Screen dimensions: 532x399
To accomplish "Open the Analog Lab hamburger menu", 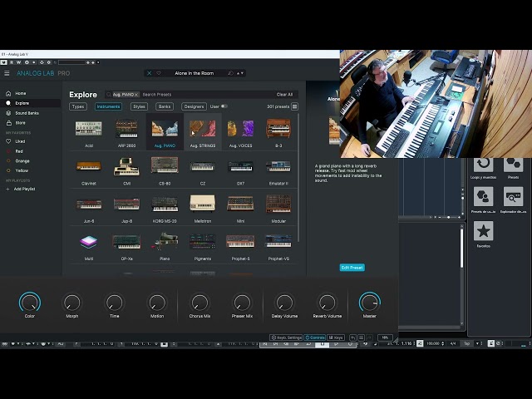I will pos(7,73).
